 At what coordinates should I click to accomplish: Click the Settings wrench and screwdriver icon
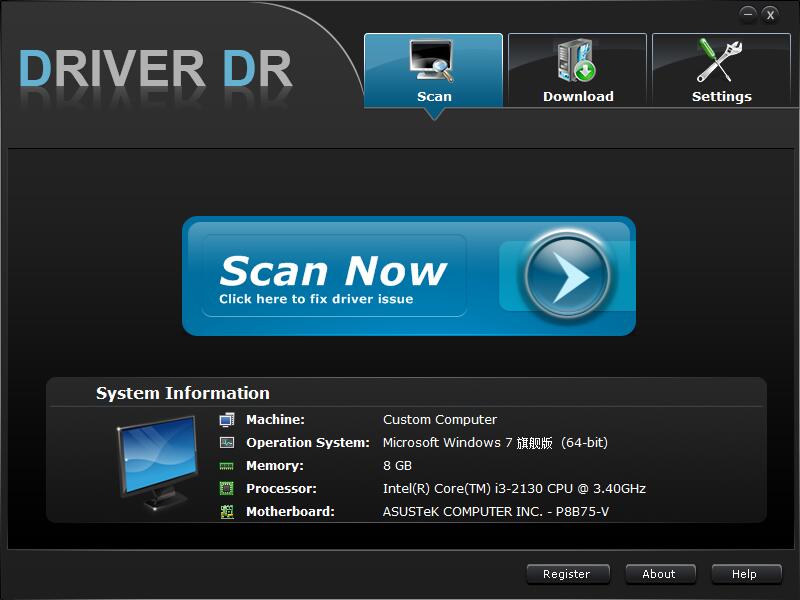pyautogui.click(x=720, y=62)
